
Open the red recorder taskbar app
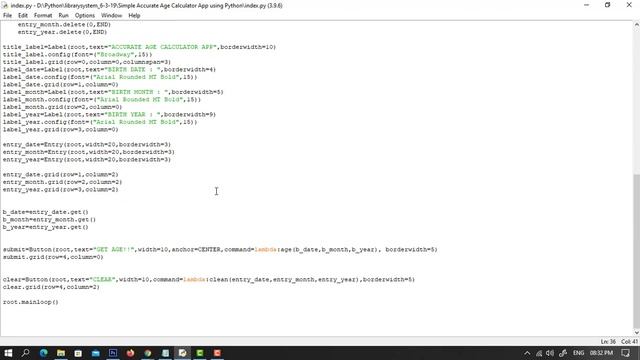[217, 353]
